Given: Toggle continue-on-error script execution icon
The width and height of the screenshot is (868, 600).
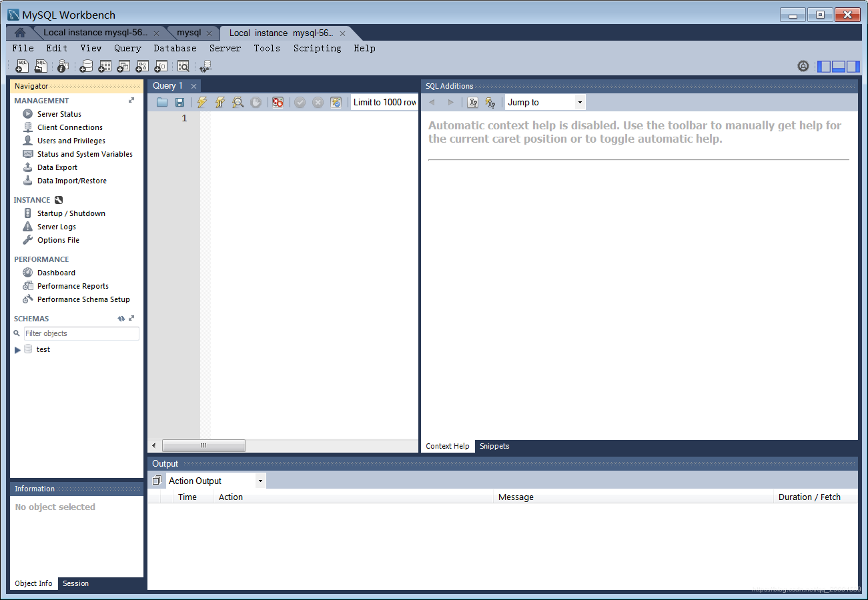Looking at the screenshot, I should 278,102.
